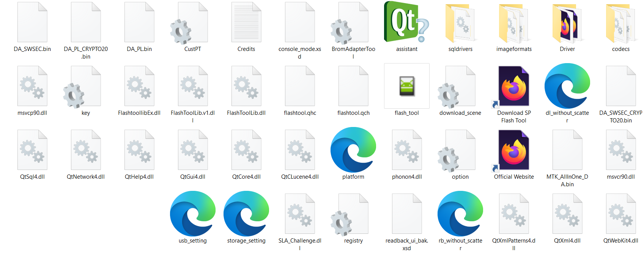644x257 pixels.
Task: Select the QtXml4.dll file
Action: point(567,214)
